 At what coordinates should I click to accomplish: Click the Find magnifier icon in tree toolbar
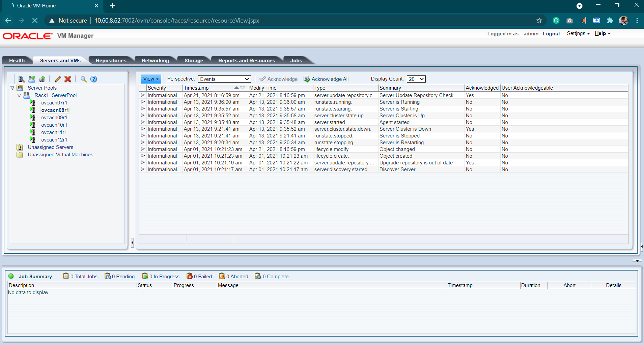[83, 79]
